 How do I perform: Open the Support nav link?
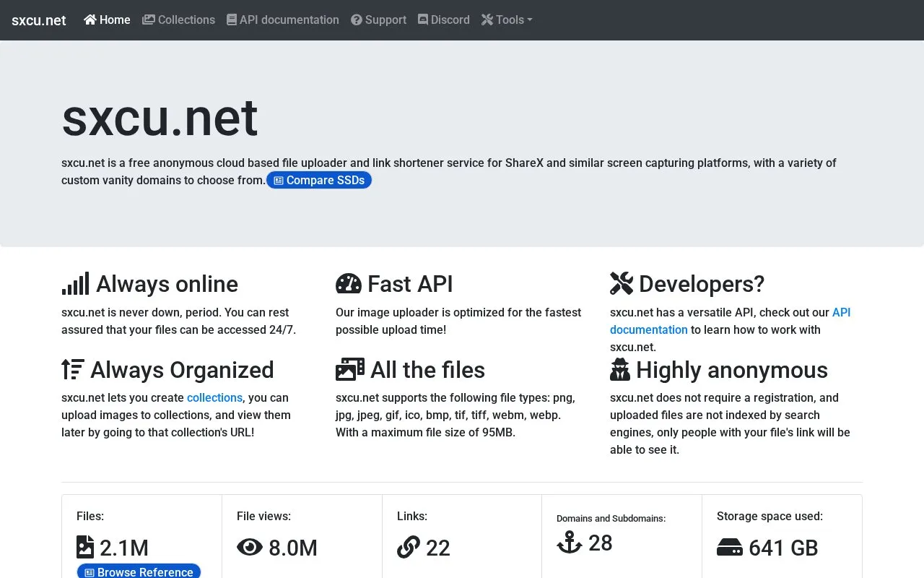pyautogui.click(x=379, y=20)
